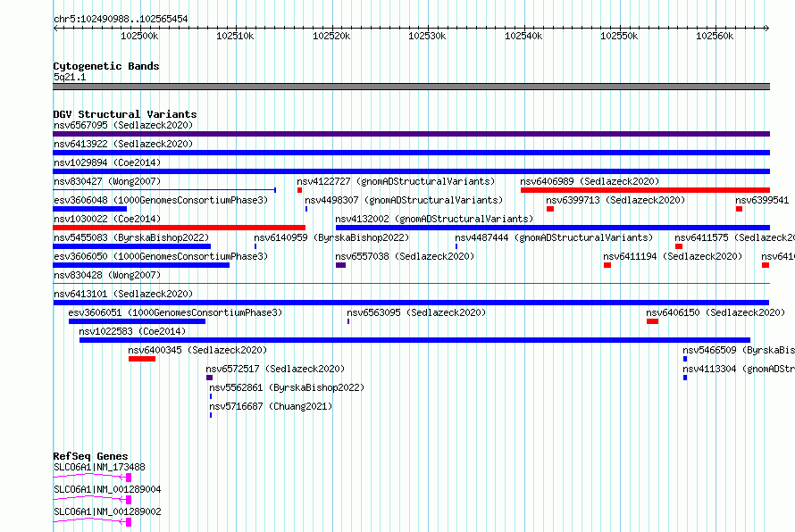Open the nsv830427 (Wong2007) label
Image resolution: width=795 pixels, height=532 pixels.
[x=107, y=181]
